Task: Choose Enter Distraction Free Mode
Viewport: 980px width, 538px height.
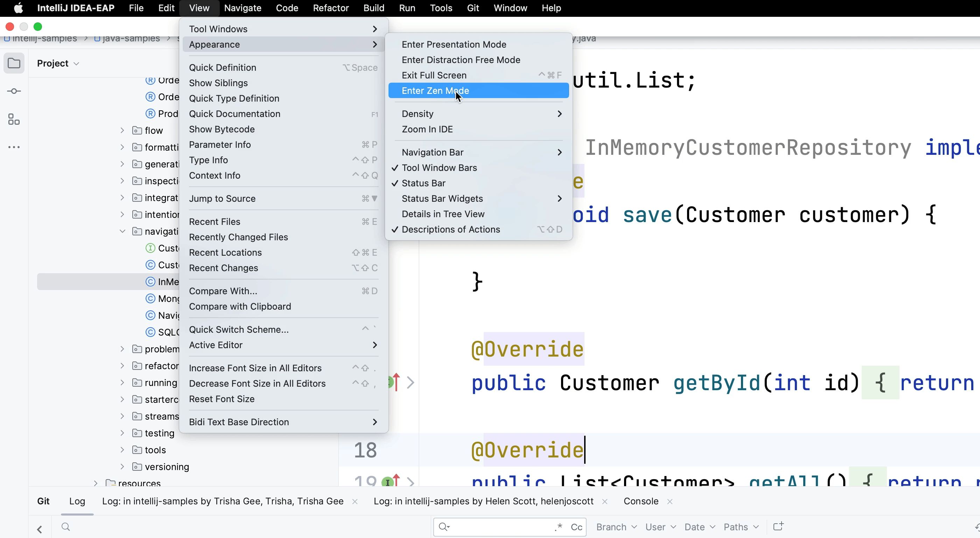Action: point(478,60)
